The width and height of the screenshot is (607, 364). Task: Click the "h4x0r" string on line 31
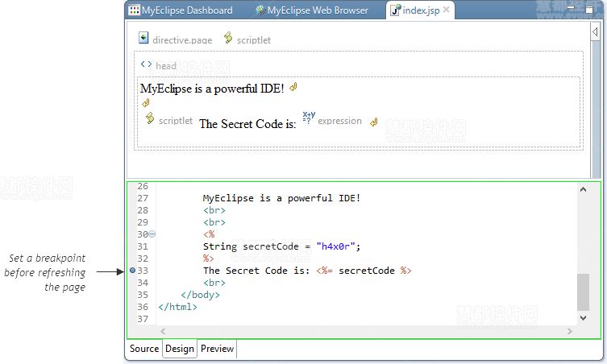pyautogui.click(x=336, y=246)
